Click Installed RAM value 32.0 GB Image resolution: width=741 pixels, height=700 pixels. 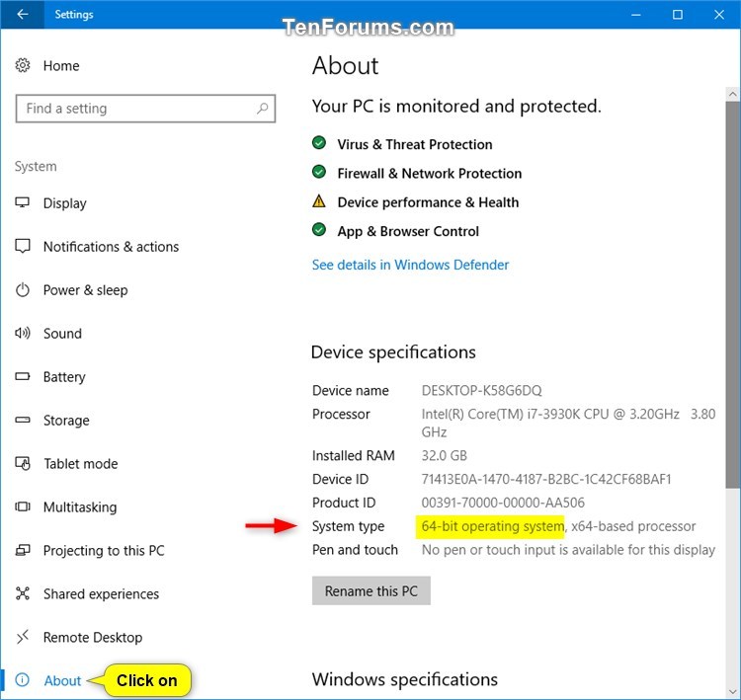click(445, 456)
